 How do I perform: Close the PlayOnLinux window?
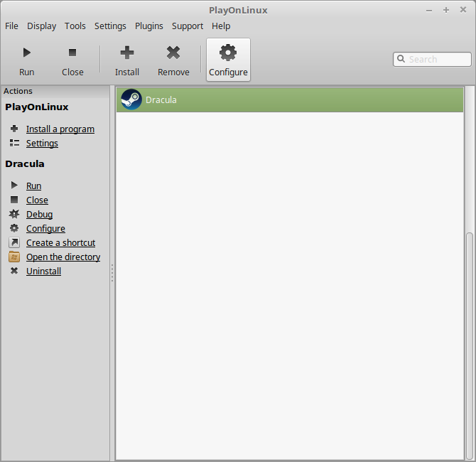tap(463, 10)
